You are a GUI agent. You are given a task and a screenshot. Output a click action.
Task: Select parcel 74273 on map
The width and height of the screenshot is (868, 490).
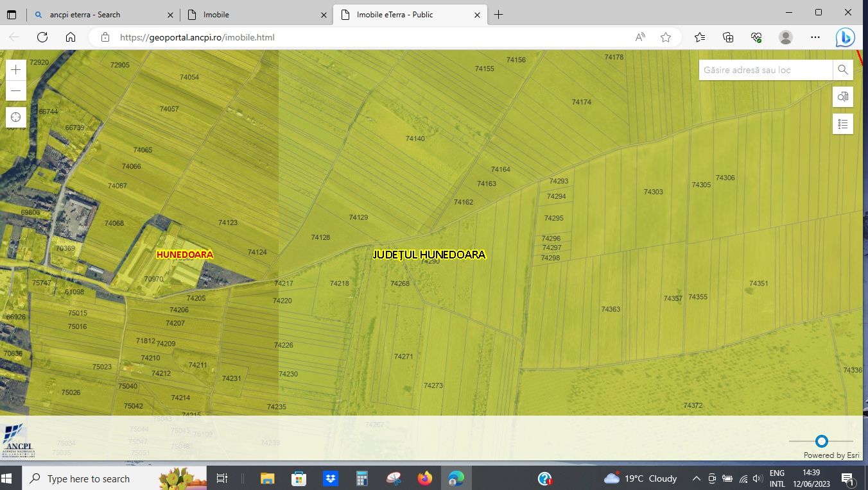(433, 385)
